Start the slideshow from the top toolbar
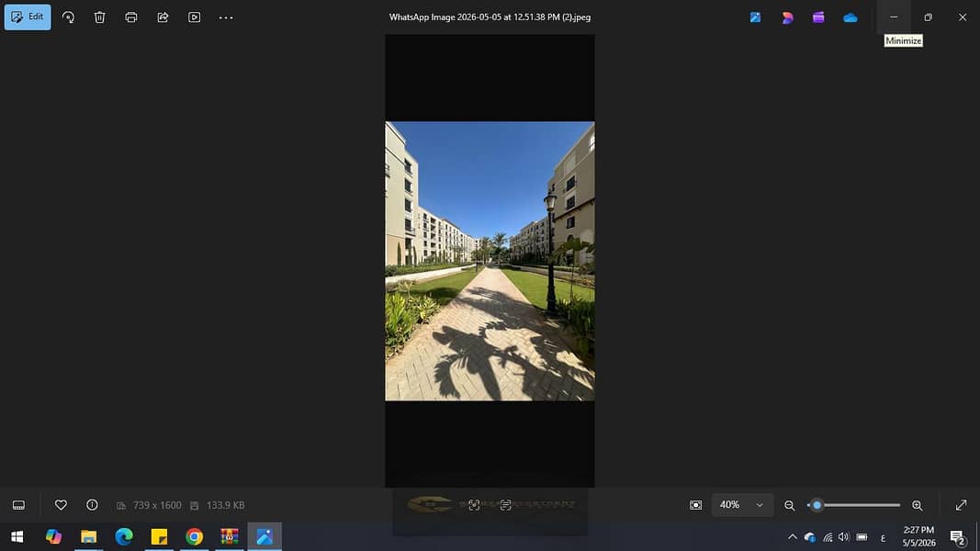This screenshot has width=980, height=551. pyautogui.click(x=195, y=17)
